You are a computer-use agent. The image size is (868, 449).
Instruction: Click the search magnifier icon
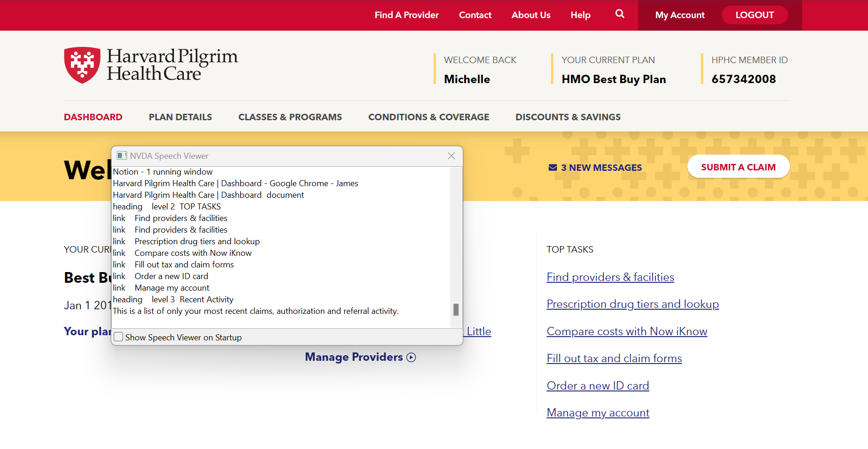pyautogui.click(x=620, y=14)
